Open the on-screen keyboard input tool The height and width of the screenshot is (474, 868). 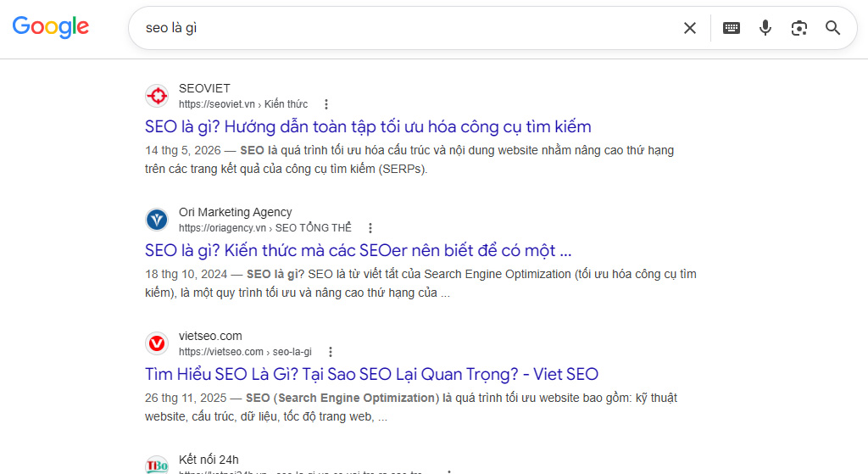click(732, 28)
